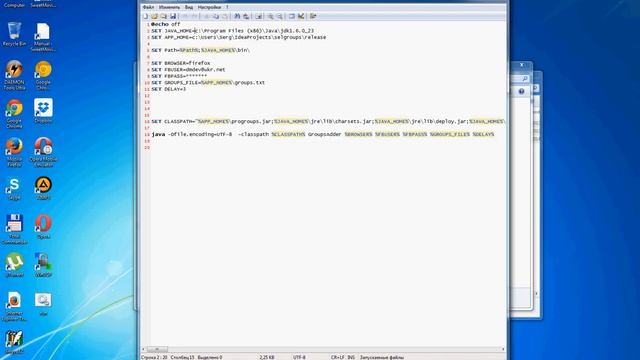Image resolution: width=640 pixels, height=360 pixels.
Task: Click the line starting 'SET Path='
Action: pyautogui.click(x=200, y=50)
